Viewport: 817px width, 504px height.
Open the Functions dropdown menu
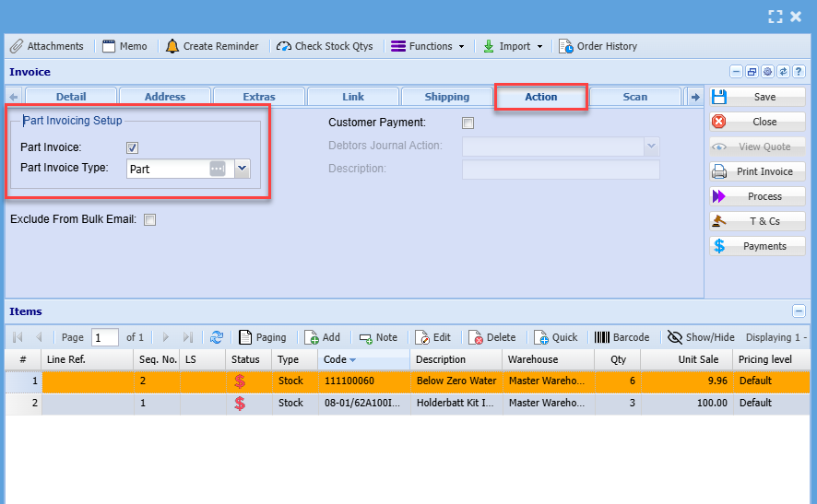point(428,46)
